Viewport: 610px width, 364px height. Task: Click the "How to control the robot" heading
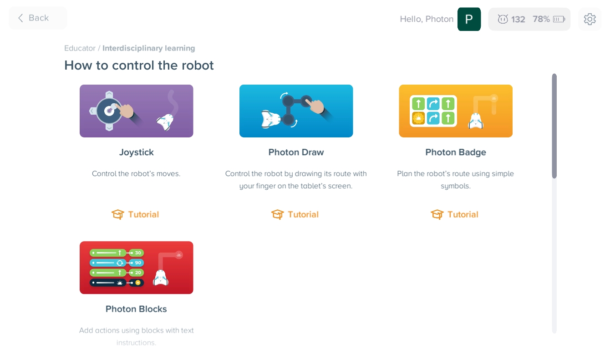(x=139, y=65)
